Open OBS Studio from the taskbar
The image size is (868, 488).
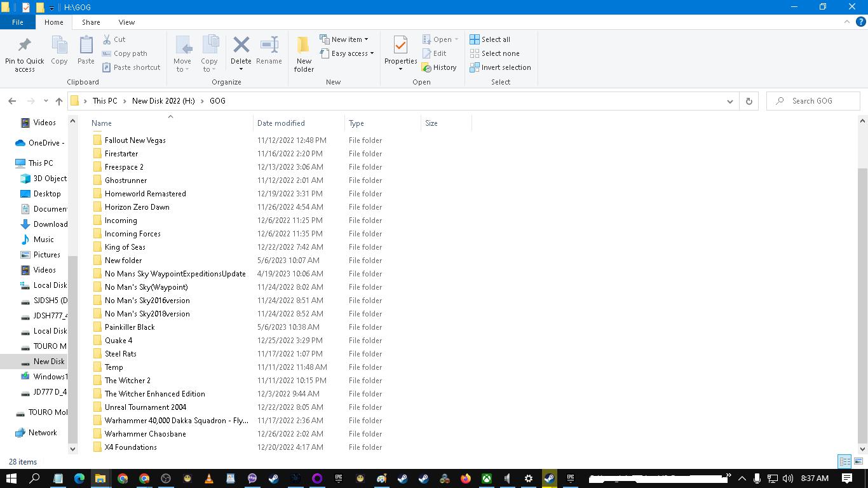point(166,478)
